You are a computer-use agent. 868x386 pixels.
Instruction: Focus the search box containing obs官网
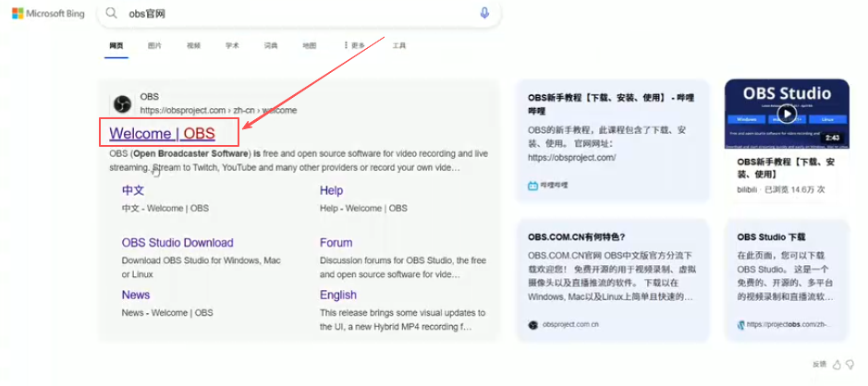tap(299, 13)
